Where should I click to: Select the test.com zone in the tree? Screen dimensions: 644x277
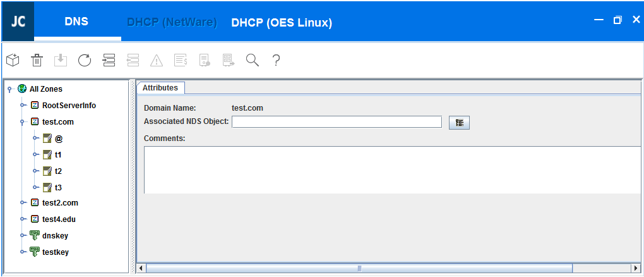click(58, 122)
